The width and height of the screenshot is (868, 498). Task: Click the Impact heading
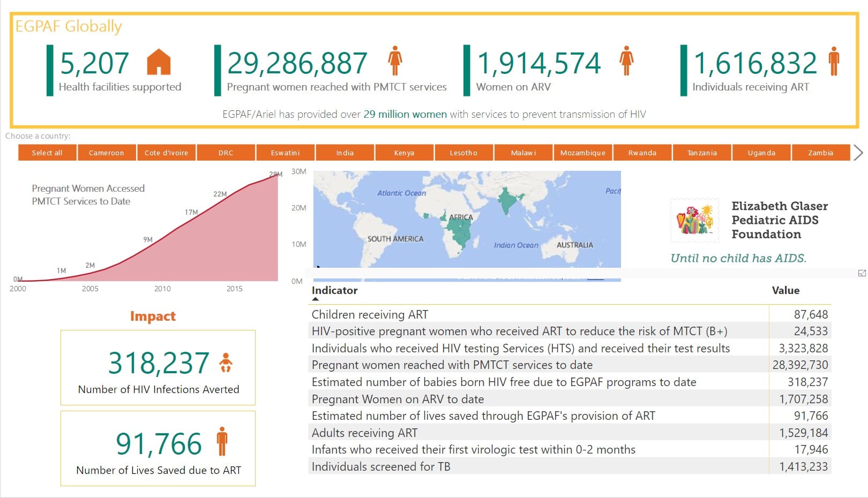(153, 316)
